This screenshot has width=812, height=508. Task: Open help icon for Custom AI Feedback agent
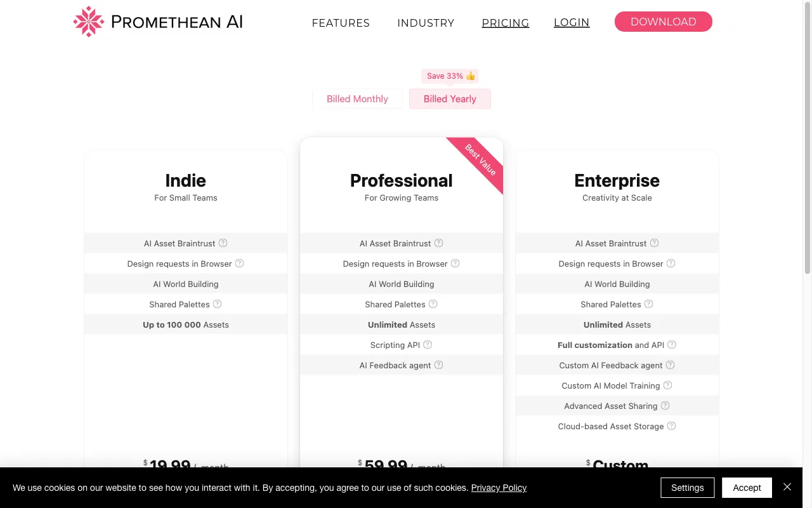670,364
